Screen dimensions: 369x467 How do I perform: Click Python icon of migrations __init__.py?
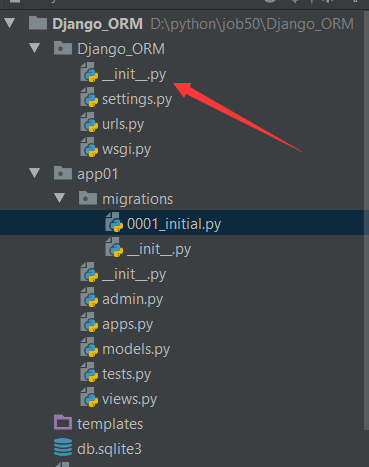[x=114, y=247]
